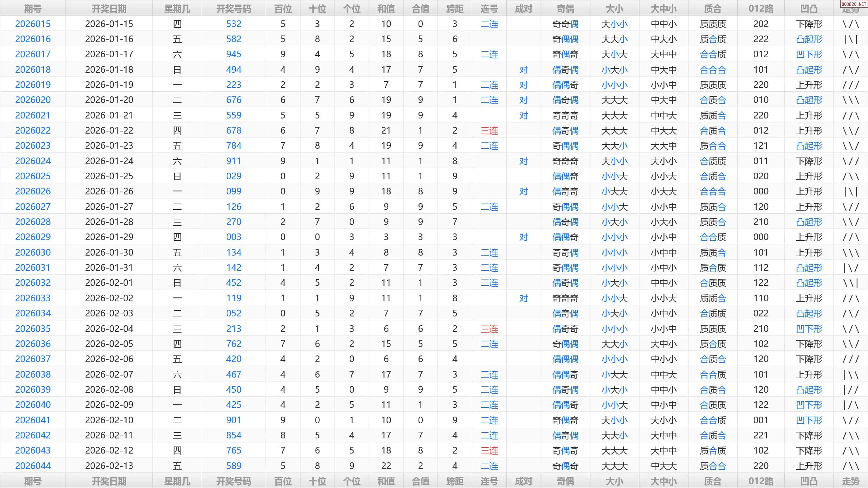Click top 和值 column header
Viewport: 868px width, 488px height.
pyautogui.click(x=386, y=9)
